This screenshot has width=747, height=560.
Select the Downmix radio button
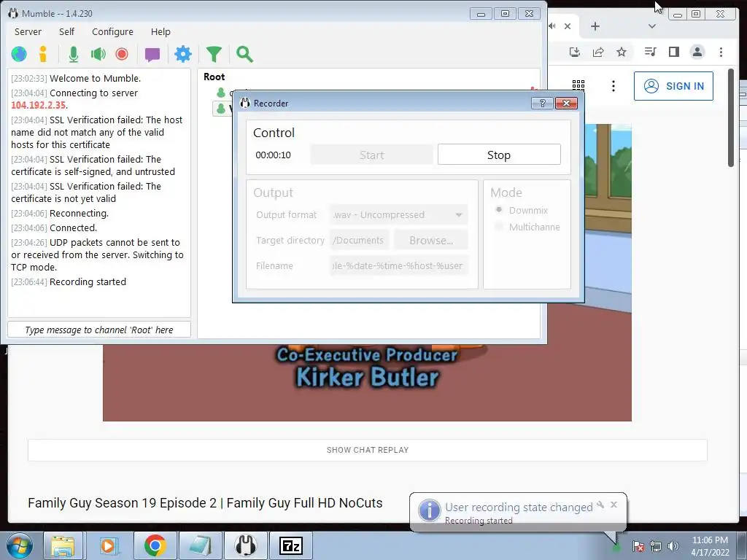tap(499, 210)
